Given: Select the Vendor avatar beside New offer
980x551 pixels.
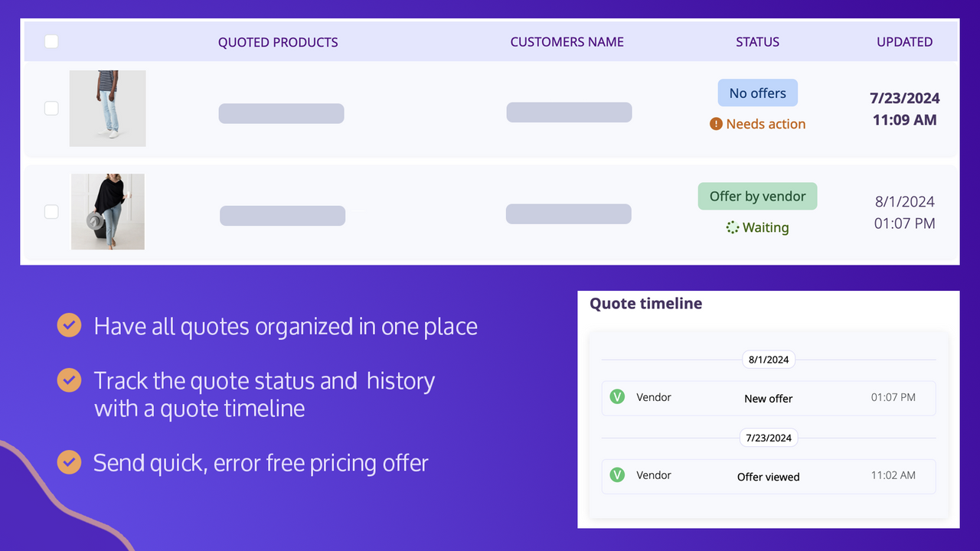Looking at the screenshot, I should 617,397.
